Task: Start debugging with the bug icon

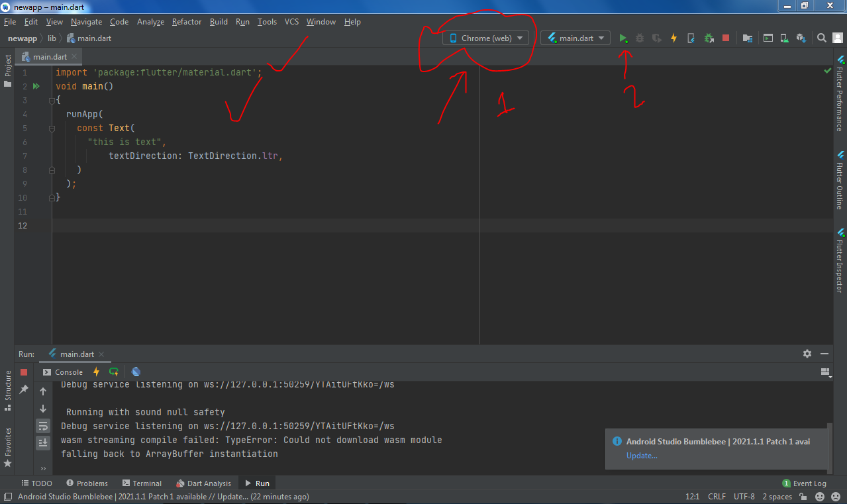Action: [640, 38]
